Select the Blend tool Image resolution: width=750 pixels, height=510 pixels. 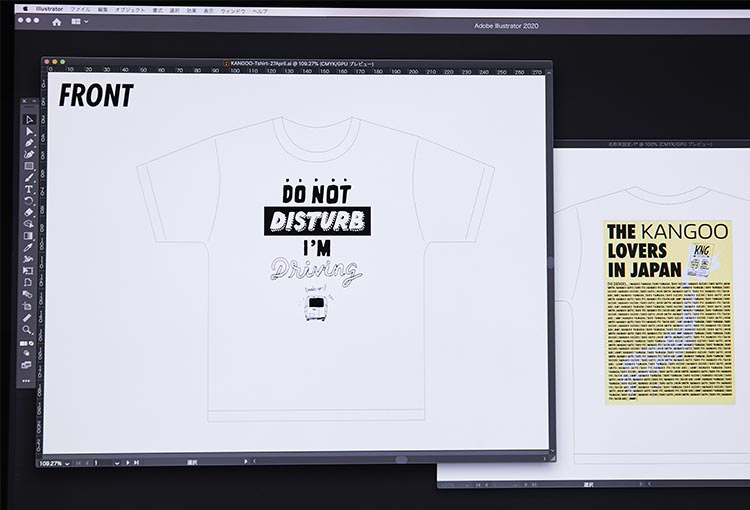[28, 294]
